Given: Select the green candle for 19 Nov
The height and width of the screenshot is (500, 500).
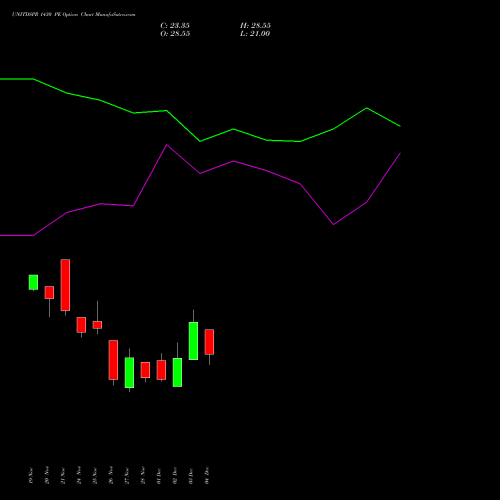Looking at the screenshot, I should [x=33, y=282].
